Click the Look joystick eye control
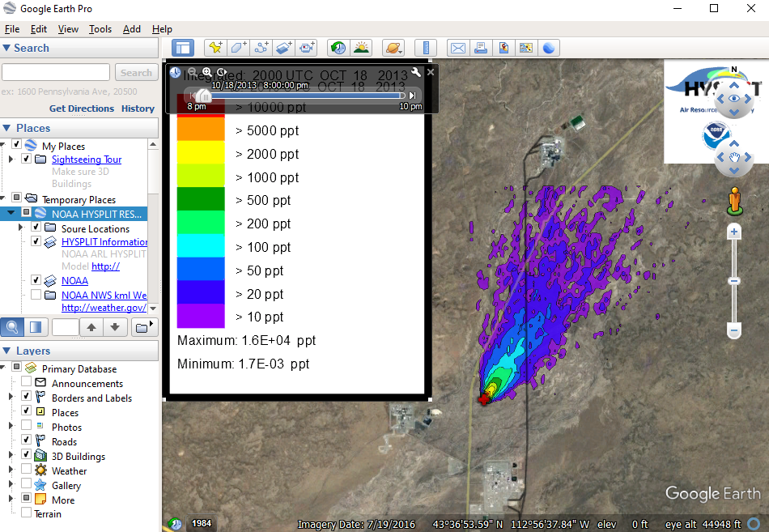769x532 pixels. pos(734,99)
